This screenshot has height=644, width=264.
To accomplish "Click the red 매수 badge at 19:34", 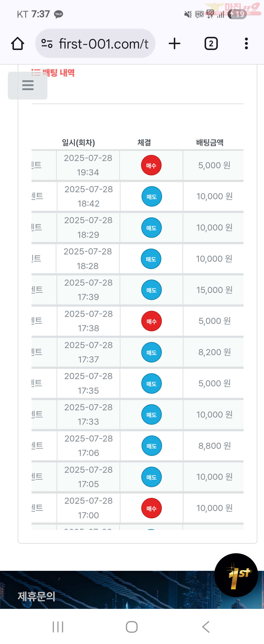I will coord(151,165).
